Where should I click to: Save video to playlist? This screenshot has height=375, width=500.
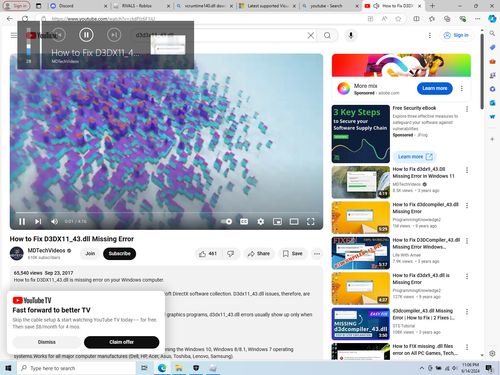(x=293, y=254)
